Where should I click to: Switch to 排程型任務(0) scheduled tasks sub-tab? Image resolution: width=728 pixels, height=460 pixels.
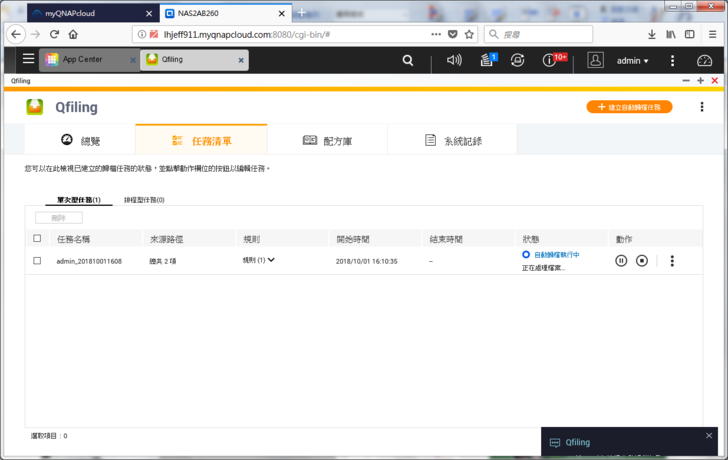(x=144, y=200)
